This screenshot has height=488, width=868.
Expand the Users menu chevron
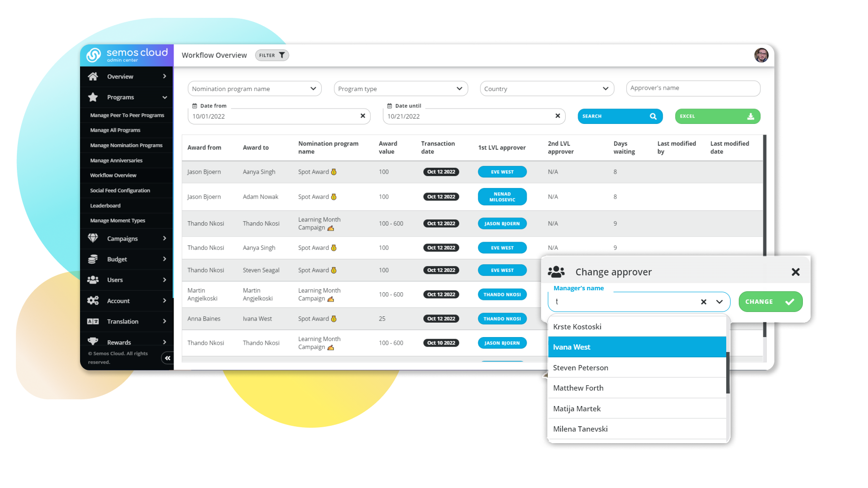[164, 280]
